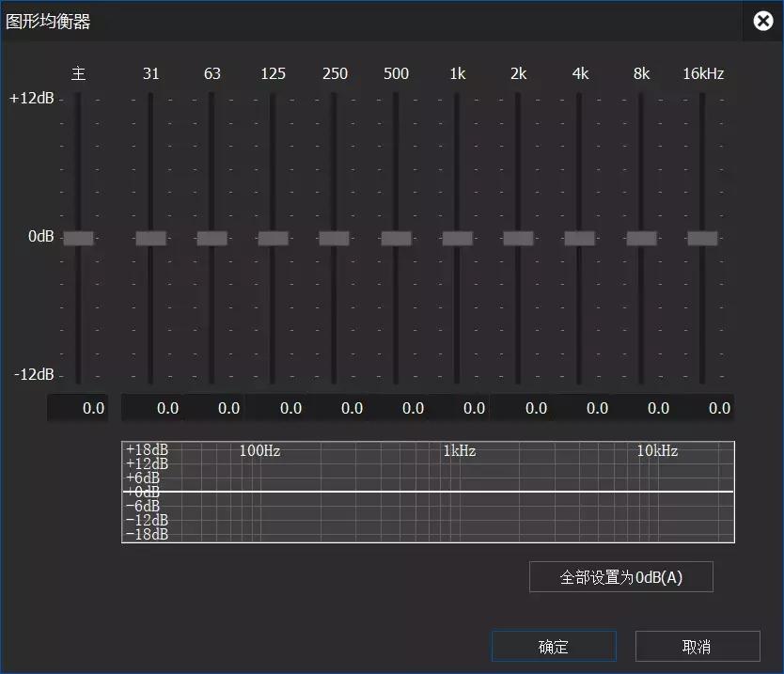Cancel the dialog via 取消 button
The width and height of the screenshot is (784, 674).
(x=698, y=646)
